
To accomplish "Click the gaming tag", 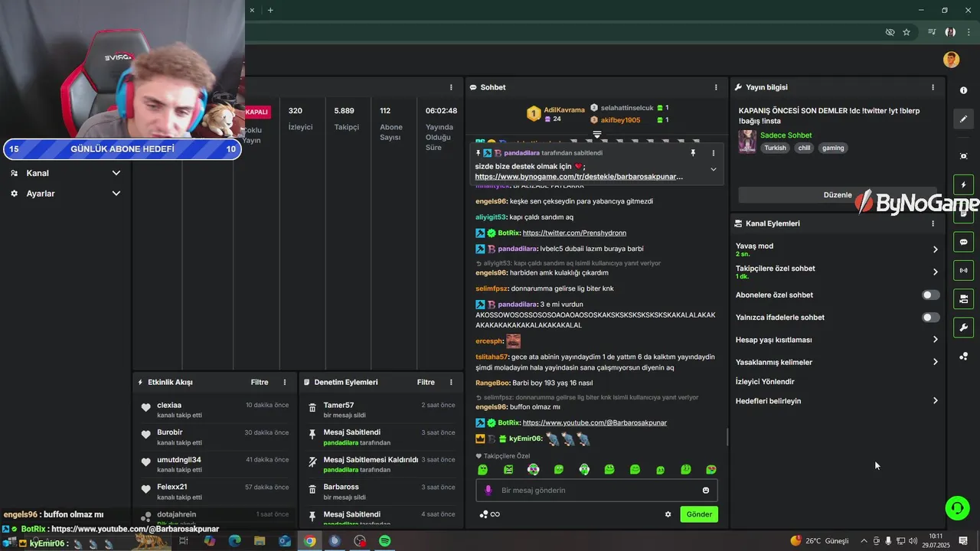I will click(x=833, y=148).
